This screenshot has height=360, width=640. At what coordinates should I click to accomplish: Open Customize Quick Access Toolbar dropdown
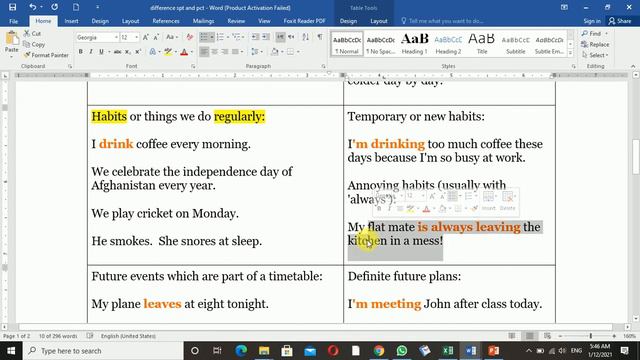[97, 7]
